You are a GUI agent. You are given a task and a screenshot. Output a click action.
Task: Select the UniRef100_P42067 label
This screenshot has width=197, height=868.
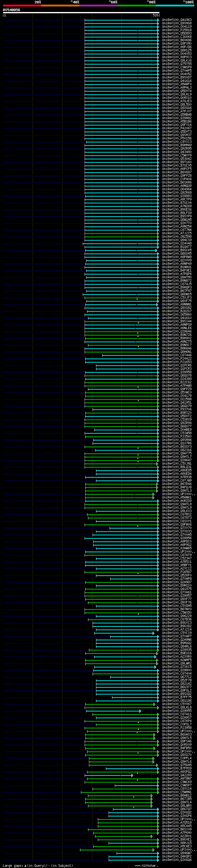(x=177, y=128)
